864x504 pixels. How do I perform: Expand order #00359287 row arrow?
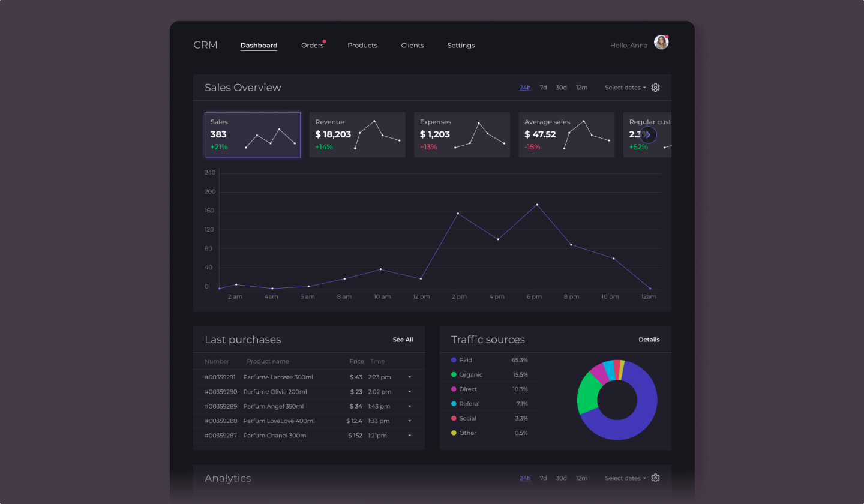coord(410,436)
